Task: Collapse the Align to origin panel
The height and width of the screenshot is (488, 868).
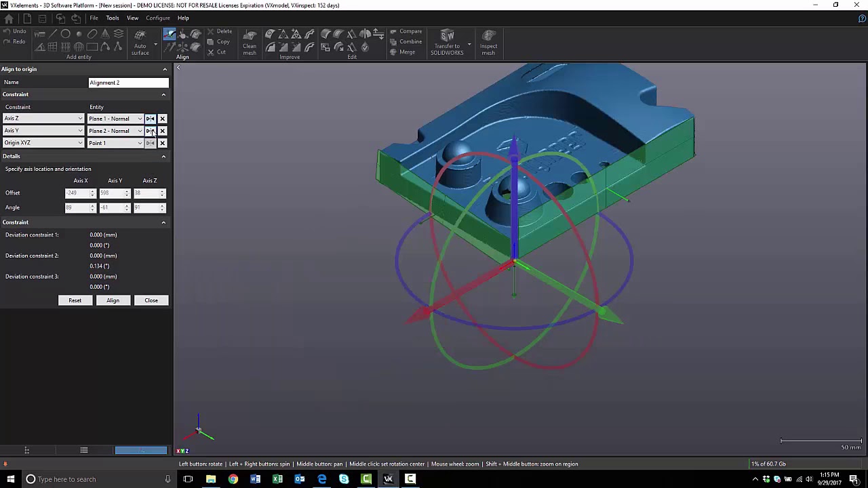Action: pyautogui.click(x=164, y=69)
